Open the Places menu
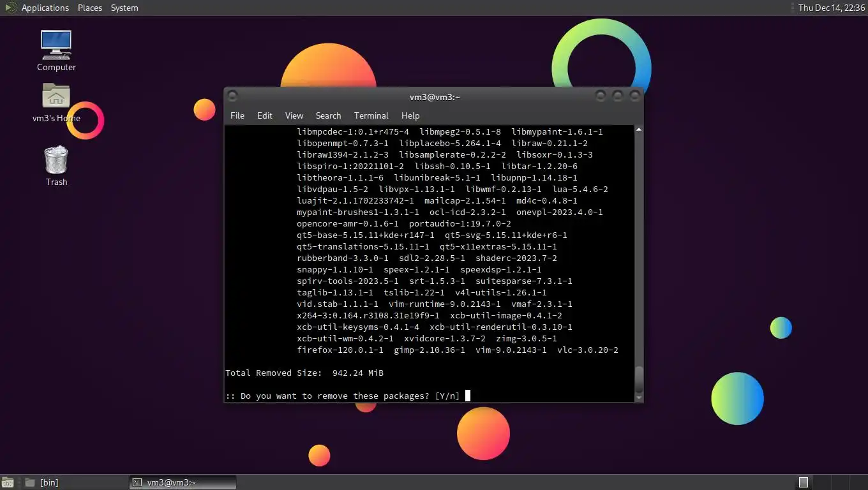The height and width of the screenshot is (490, 868). (x=90, y=8)
